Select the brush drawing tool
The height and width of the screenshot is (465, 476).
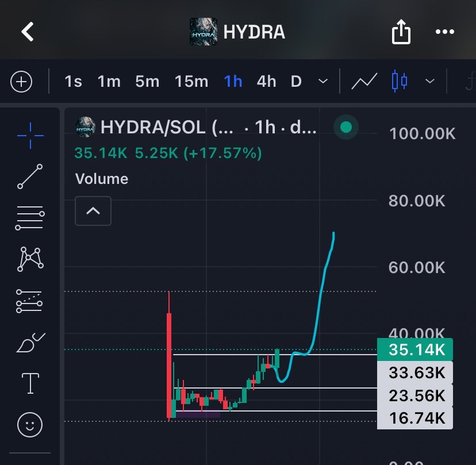(30, 343)
